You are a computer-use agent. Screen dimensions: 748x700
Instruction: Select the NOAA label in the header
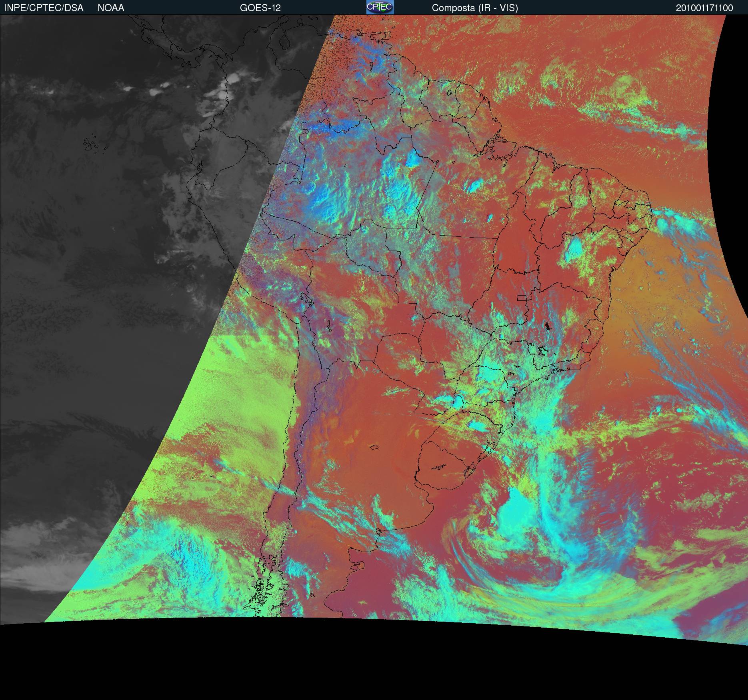(111, 8)
